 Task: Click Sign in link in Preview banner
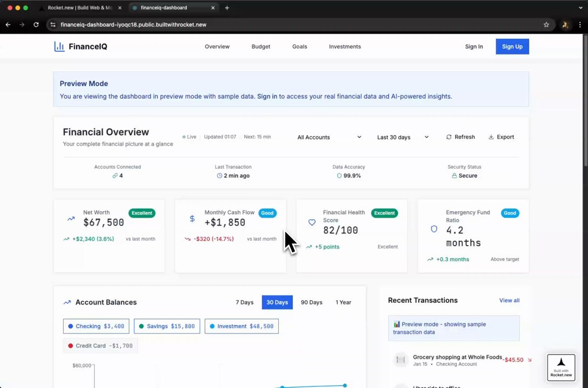[x=267, y=96]
